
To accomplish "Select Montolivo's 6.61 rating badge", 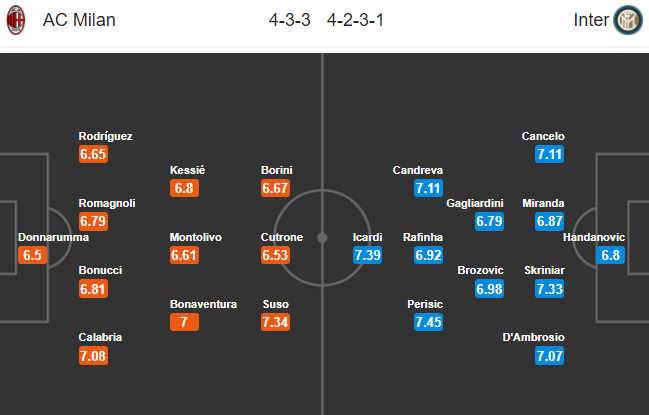I will [185, 255].
